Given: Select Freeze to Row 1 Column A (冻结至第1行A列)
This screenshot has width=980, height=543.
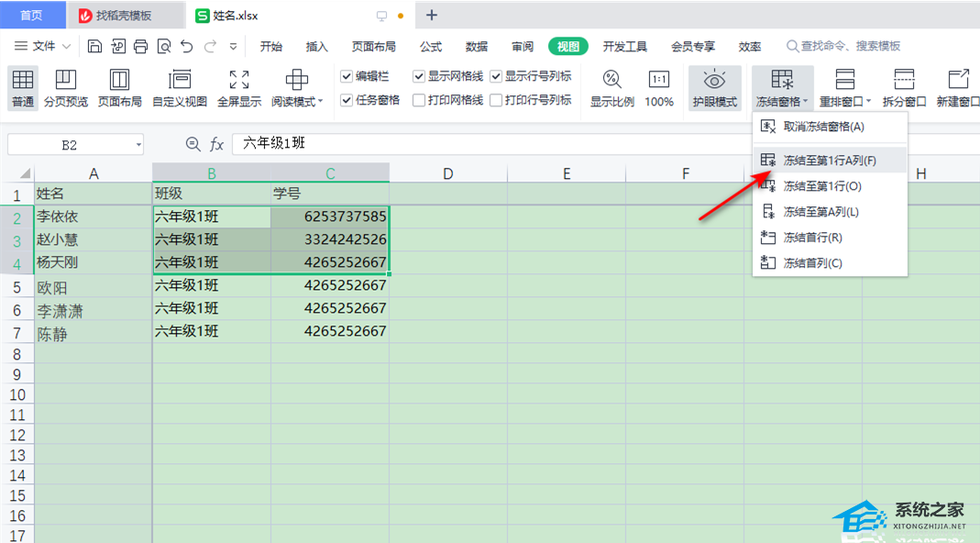Looking at the screenshot, I should coord(829,161).
